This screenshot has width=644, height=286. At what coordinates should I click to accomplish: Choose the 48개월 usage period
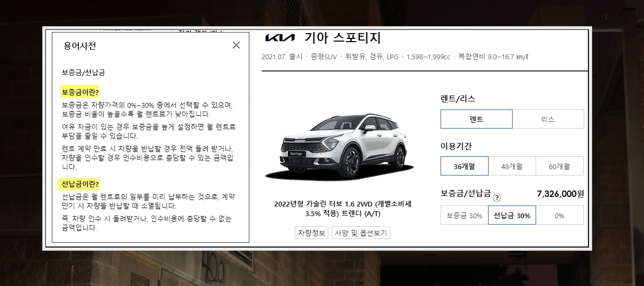(512, 166)
